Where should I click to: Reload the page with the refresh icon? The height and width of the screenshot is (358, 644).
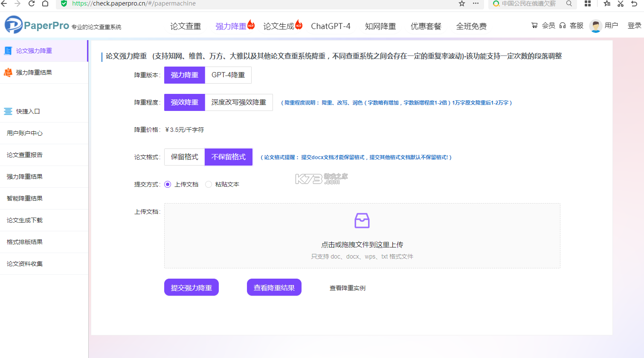coord(31,3)
